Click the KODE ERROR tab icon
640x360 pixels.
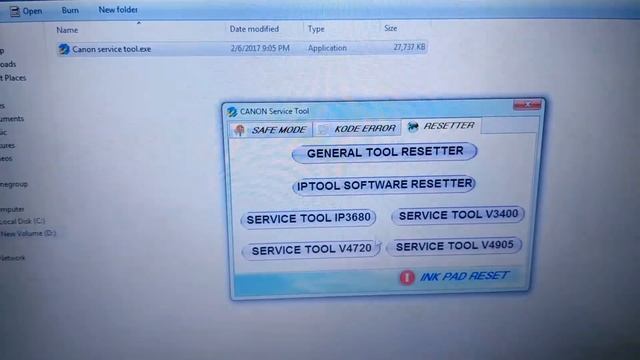pyautogui.click(x=323, y=129)
